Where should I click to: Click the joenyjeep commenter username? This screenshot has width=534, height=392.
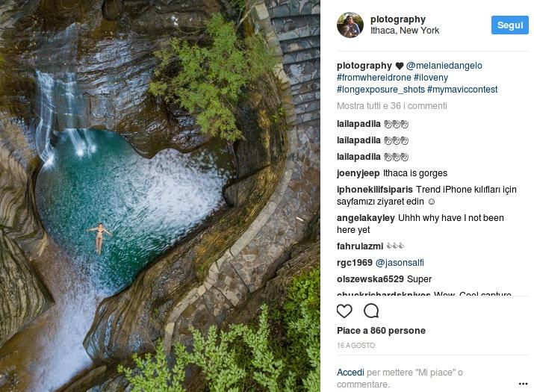(x=359, y=173)
